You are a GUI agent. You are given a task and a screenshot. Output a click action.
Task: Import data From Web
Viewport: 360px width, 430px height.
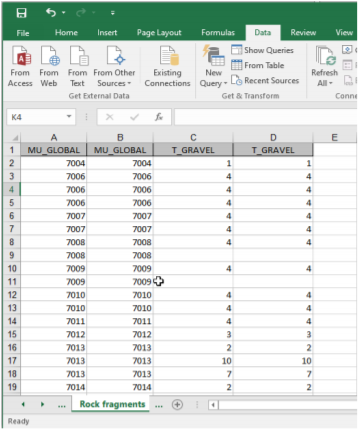click(49, 66)
